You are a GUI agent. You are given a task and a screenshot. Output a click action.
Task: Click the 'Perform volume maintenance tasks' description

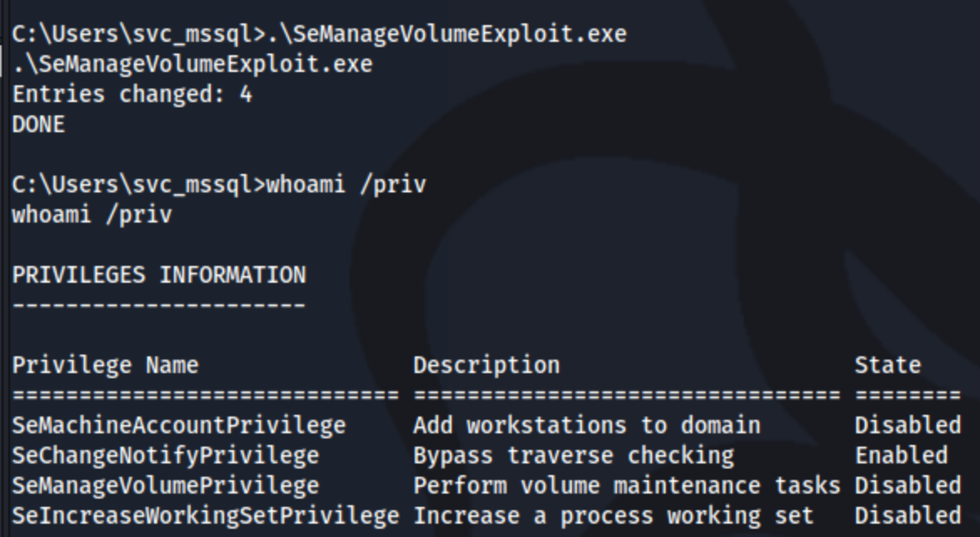627,486
